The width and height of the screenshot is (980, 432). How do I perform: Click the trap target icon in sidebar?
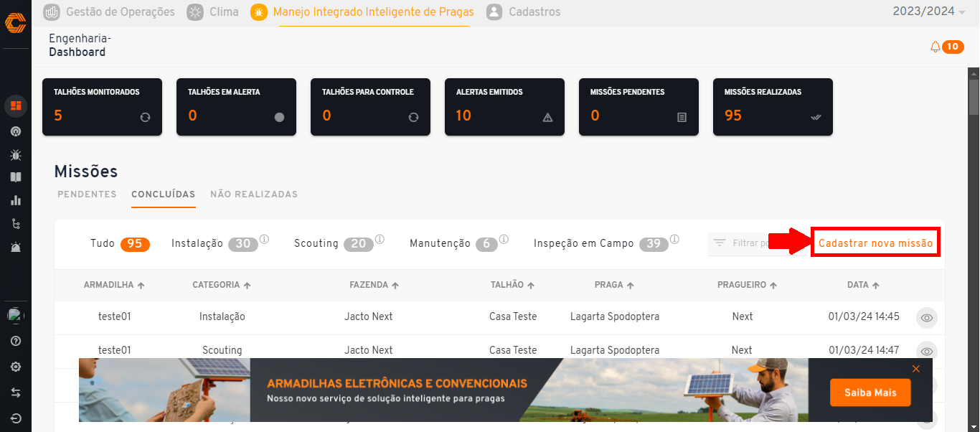pyautogui.click(x=16, y=131)
